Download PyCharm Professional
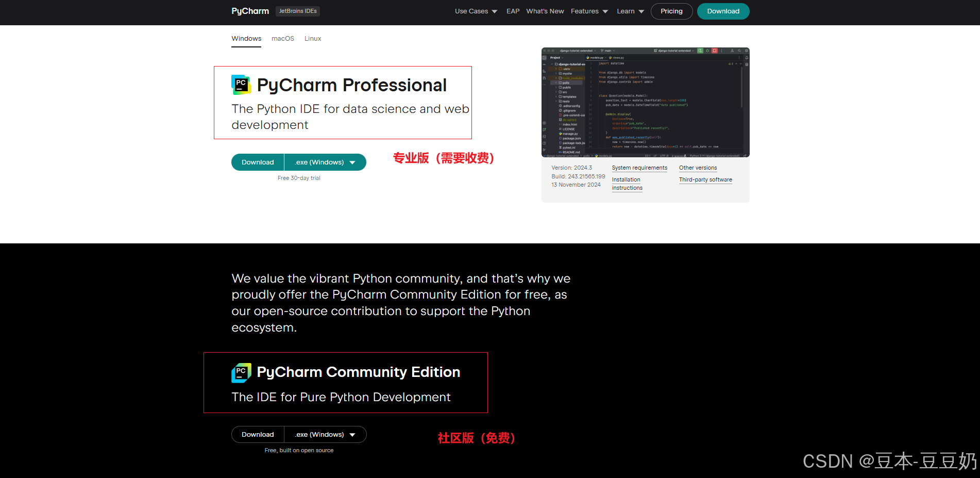Image resolution: width=980 pixels, height=478 pixels. 258,162
